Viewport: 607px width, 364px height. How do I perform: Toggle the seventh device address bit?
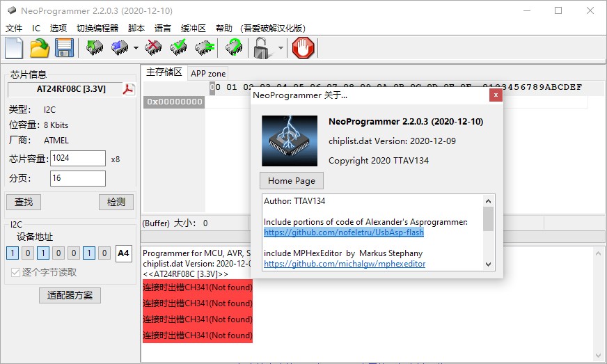click(104, 253)
